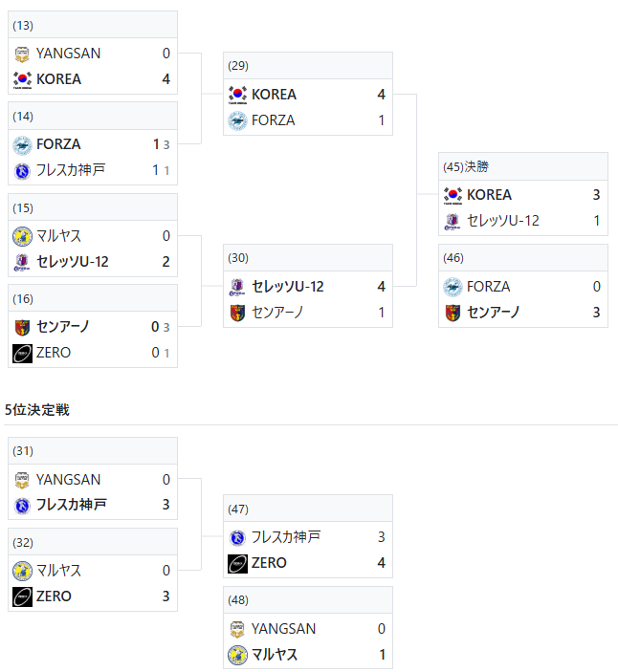Open match (48) header
The width and height of the screenshot is (618, 672).
click(x=308, y=600)
